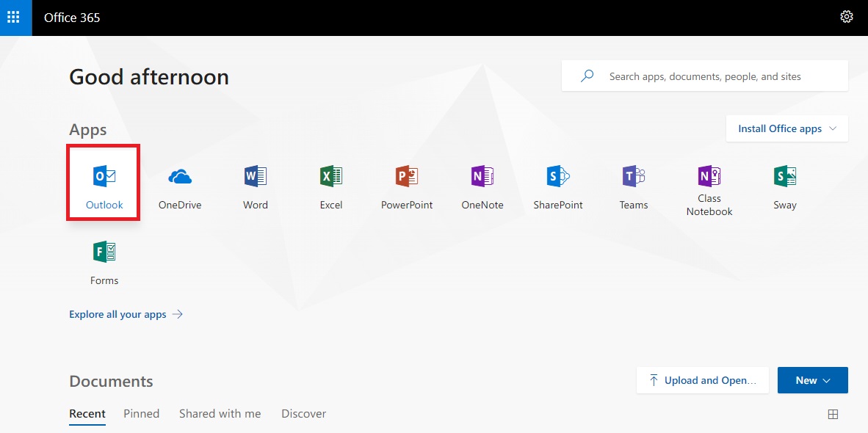Switch to the Discover tab

303,414
